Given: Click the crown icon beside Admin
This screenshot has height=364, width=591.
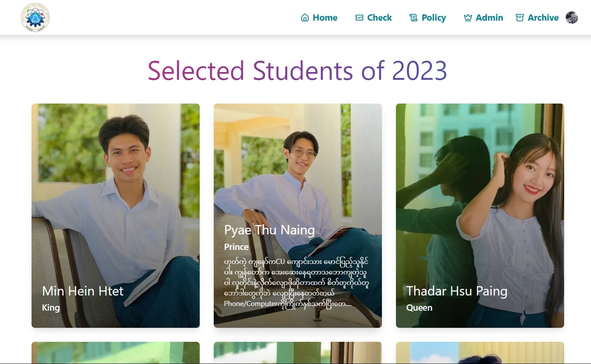Looking at the screenshot, I should pyautogui.click(x=468, y=18).
